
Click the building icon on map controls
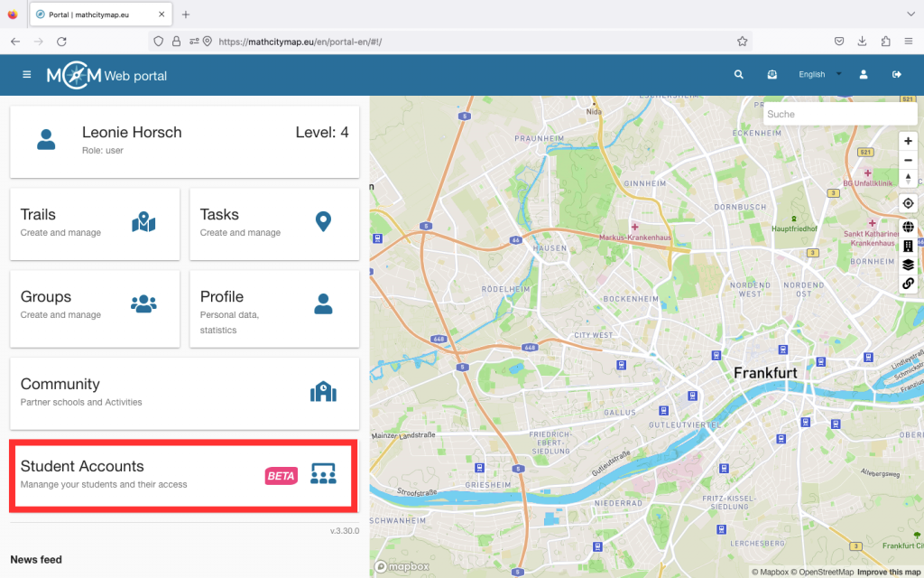[x=908, y=246]
